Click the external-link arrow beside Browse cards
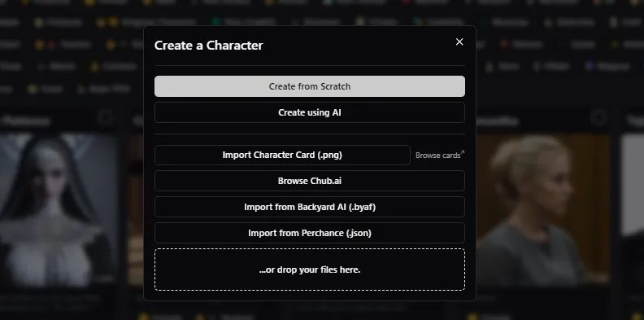This screenshot has width=644, height=320. tap(463, 152)
